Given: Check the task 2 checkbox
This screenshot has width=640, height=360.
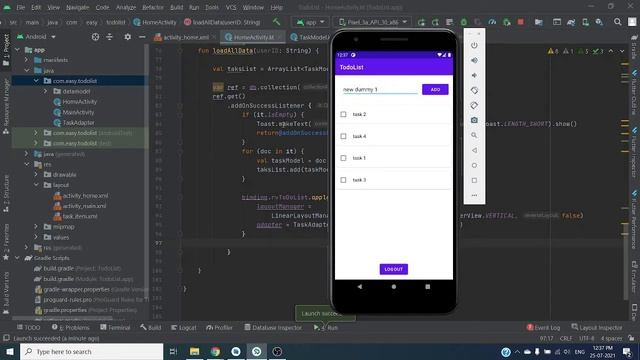Looking at the screenshot, I should 343,114.
